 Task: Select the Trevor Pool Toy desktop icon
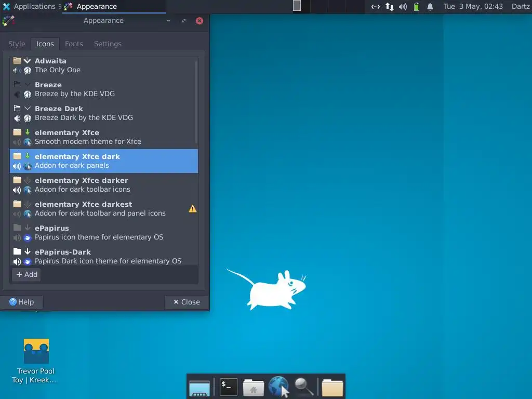[x=36, y=361]
